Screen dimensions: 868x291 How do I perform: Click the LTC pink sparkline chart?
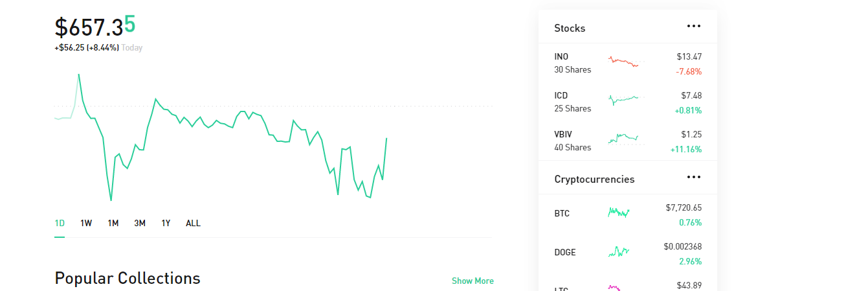coord(614,287)
